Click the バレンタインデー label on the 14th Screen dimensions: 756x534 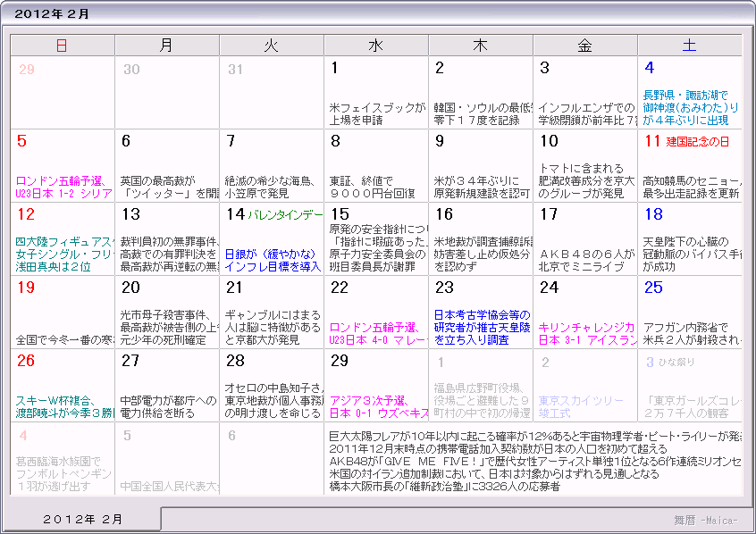(285, 215)
